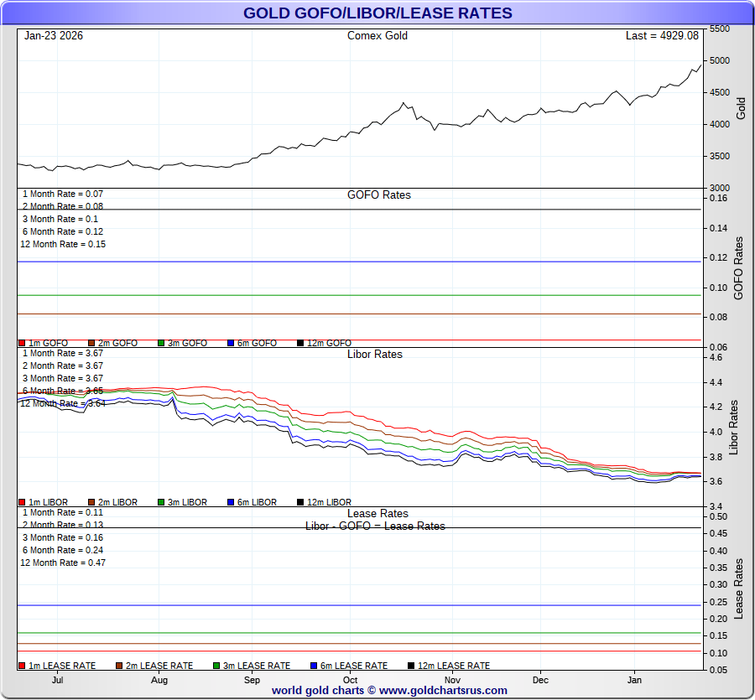Click the GOFO Rates panel title
755x700 pixels.
tap(379, 194)
